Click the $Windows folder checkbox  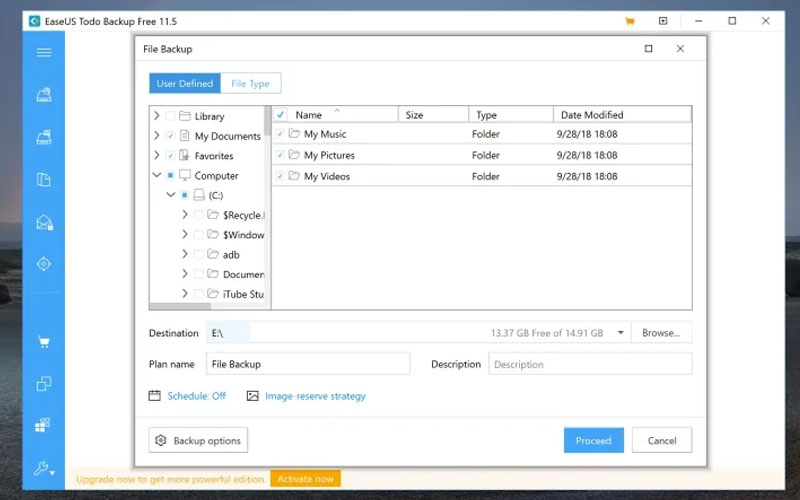[199, 235]
